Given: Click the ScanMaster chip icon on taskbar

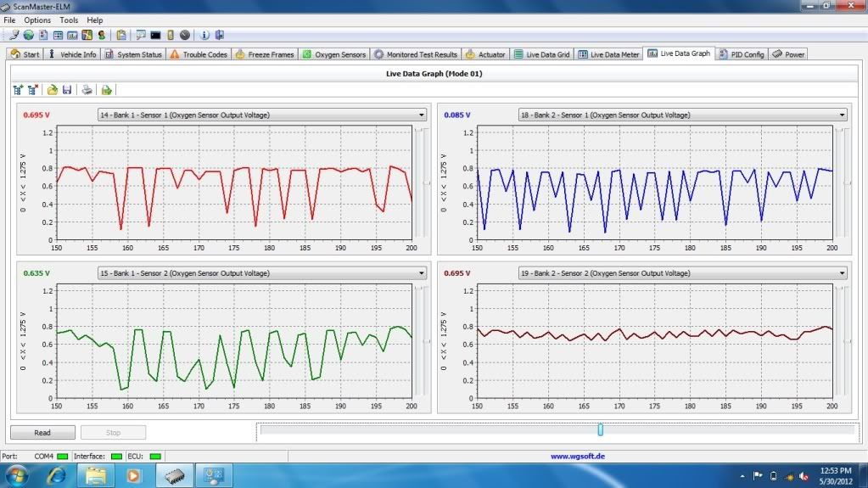Looking at the screenshot, I should (x=175, y=476).
